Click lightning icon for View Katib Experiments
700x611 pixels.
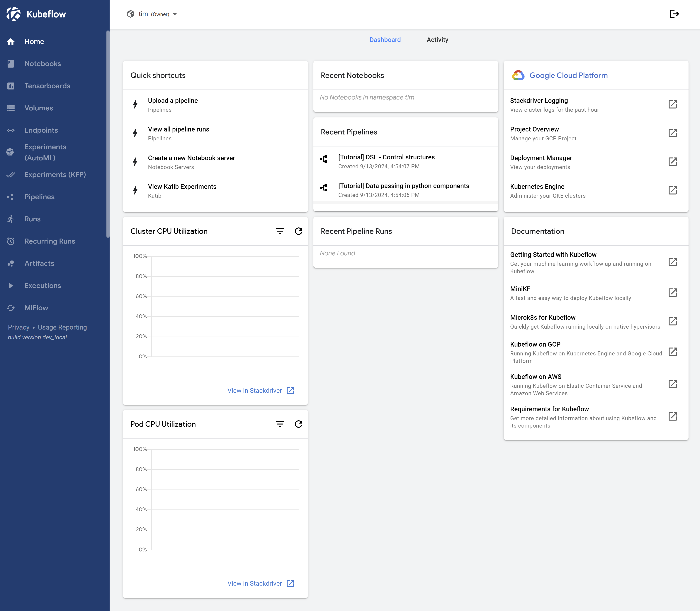click(135, 190)
